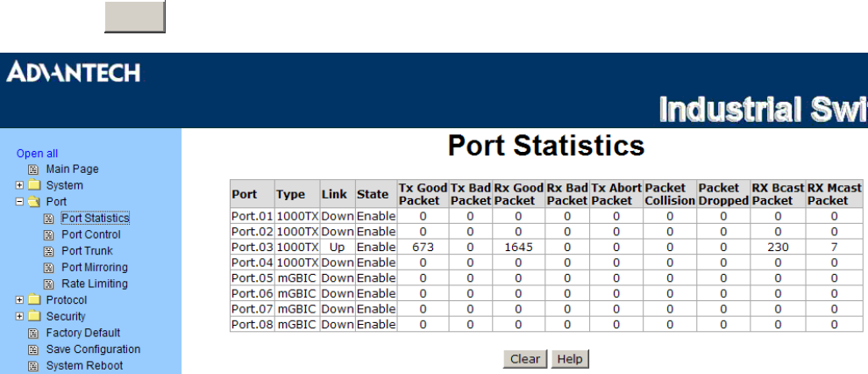The image size is (868, 374).
Task: Click the Rate Limiting page icon
Action: coord(49,284)
